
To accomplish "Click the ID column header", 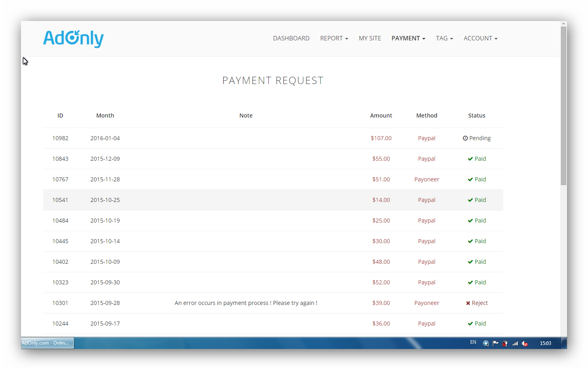I will [60, 116].
